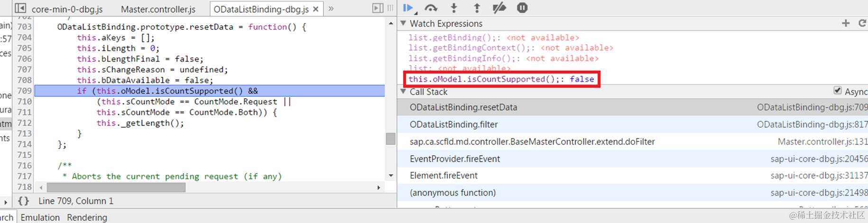This screenshot has width=868, height=223.
Task: Click the editor scroll up arrow
Action: pyautogui.click(x=391, y=23)
